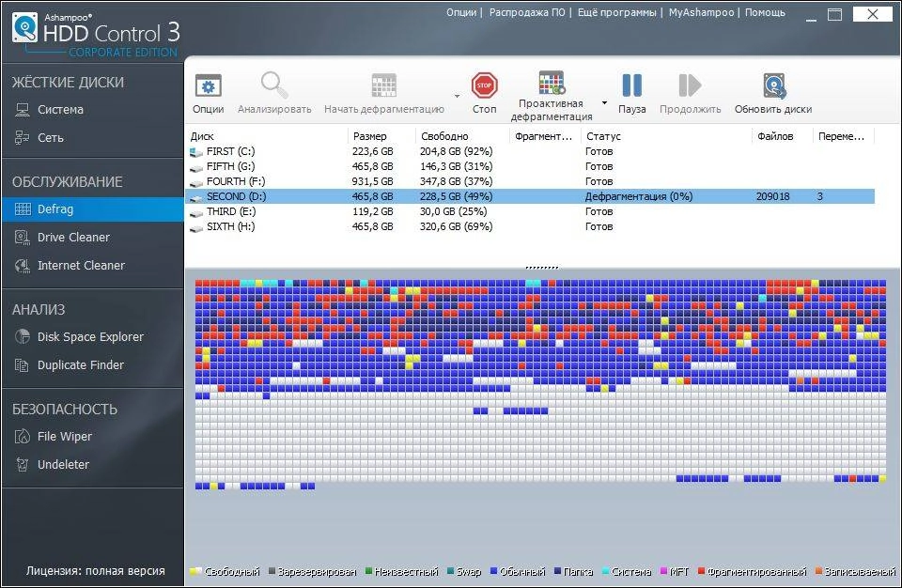The width and height of the screenshot is (902, 588).
Task: Click the Drive Cleaner icon
Action: pos(23,237)
